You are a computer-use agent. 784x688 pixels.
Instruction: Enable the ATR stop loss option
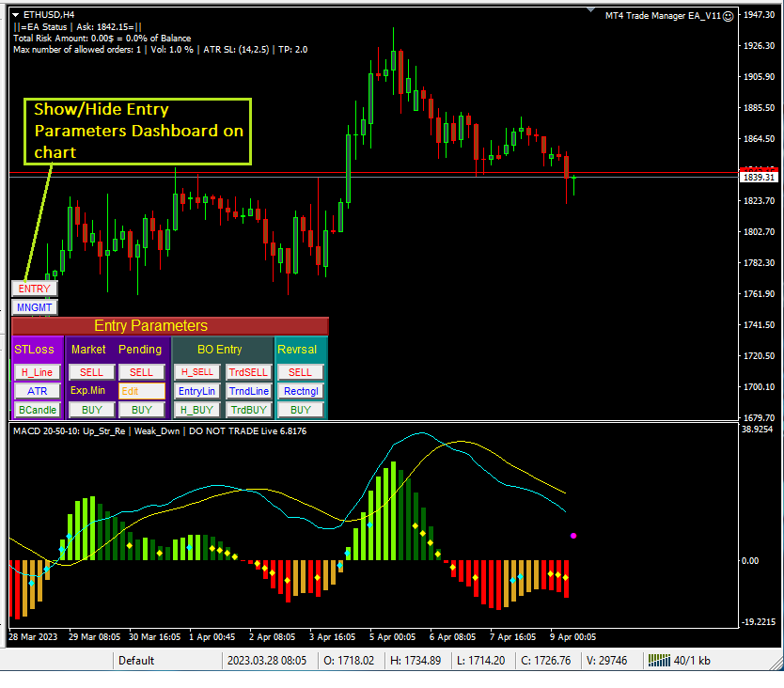point(38,392)
